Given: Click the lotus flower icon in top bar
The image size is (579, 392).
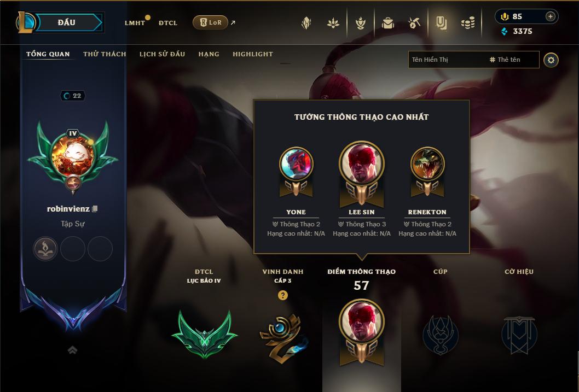Looking at the screenshot, I should (333, 23).
